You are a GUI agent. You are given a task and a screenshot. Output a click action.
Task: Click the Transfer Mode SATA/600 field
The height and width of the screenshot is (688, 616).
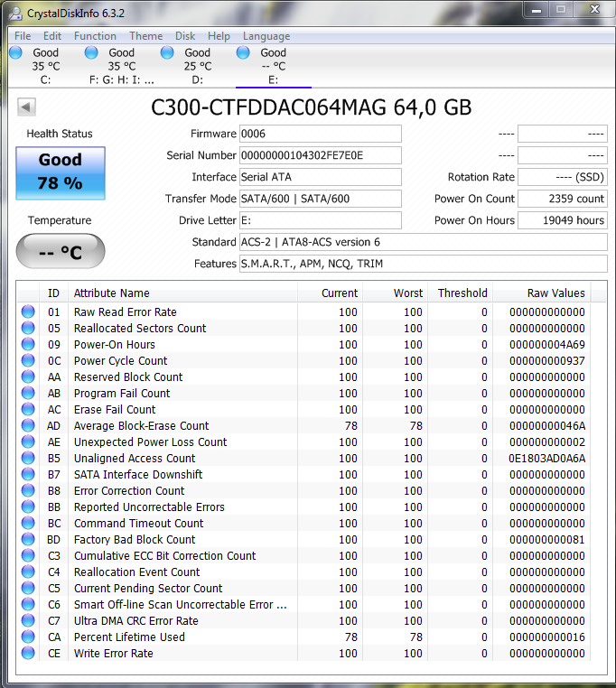tap(320, 199)
